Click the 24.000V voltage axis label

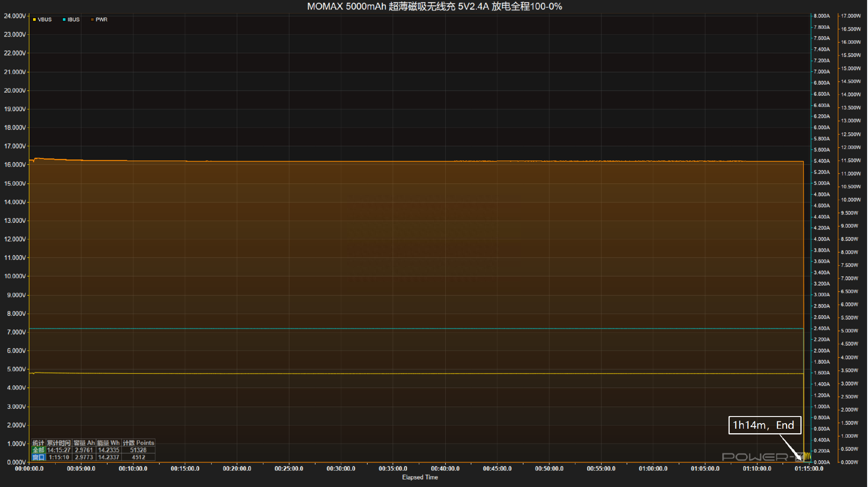pos(15,16)
